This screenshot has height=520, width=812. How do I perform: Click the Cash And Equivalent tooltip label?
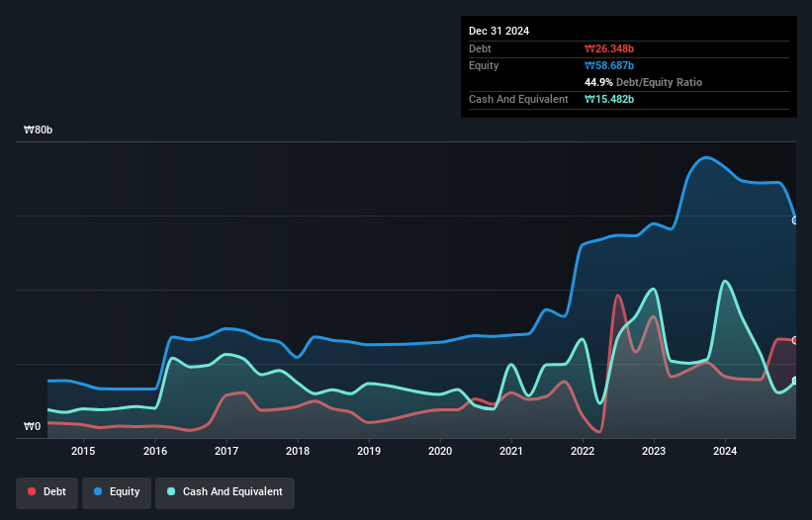[x=518, y=99]
